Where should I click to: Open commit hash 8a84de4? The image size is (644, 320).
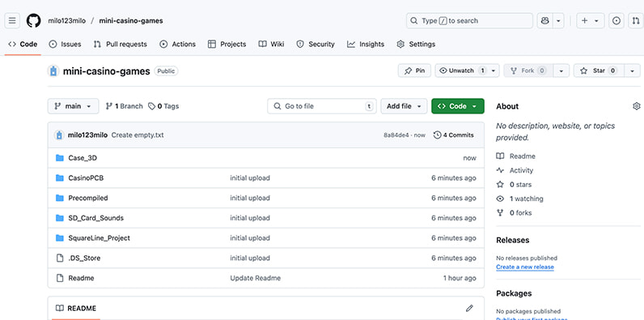(396, 135)
